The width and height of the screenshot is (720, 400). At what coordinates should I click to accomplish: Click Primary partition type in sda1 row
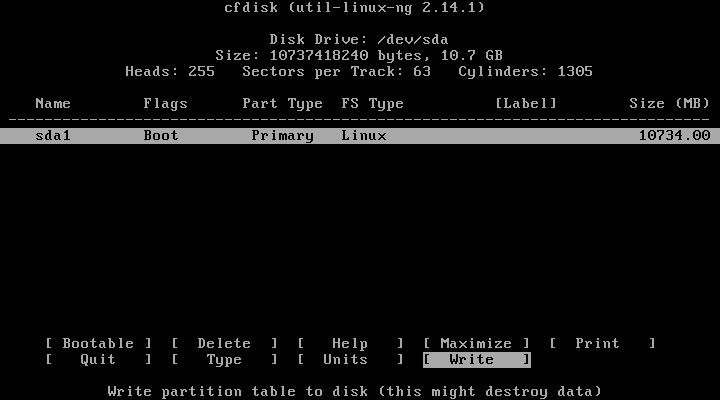pos(282,136)
